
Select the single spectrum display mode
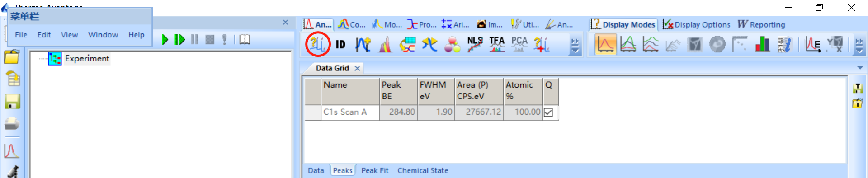(605, 44)
